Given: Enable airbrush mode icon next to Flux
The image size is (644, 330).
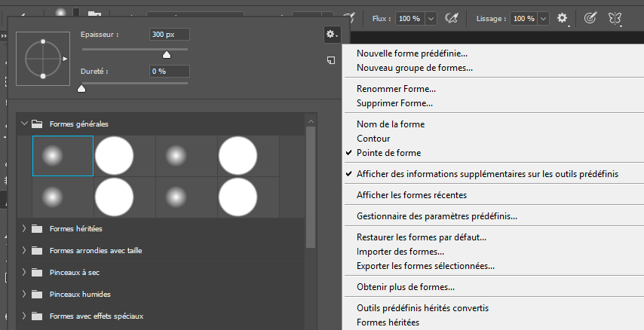Looking at the screenshot, I should point(452,17).
